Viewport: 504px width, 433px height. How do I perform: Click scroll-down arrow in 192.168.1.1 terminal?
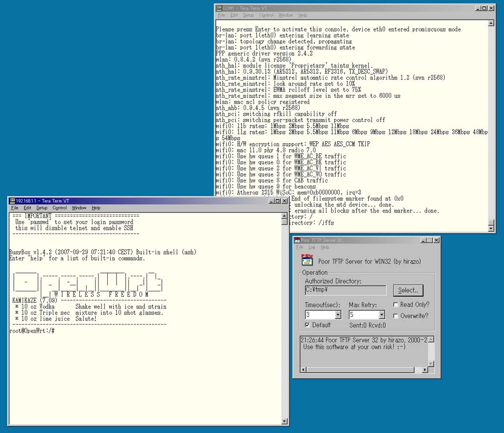(284, 421)
